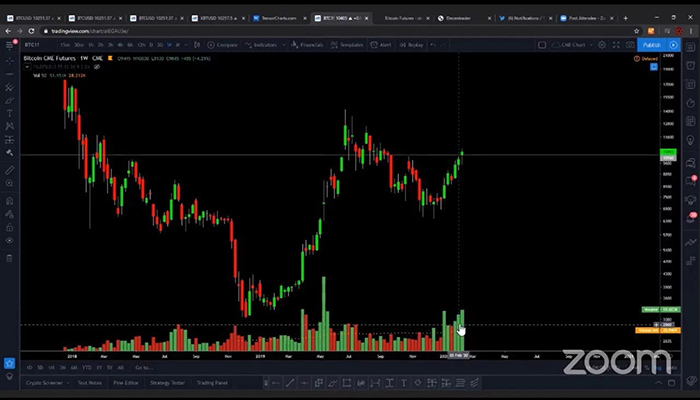Toggle hide all drawing tools eye
This screenshot has width=700, height=400.
(x=9, y=241)
